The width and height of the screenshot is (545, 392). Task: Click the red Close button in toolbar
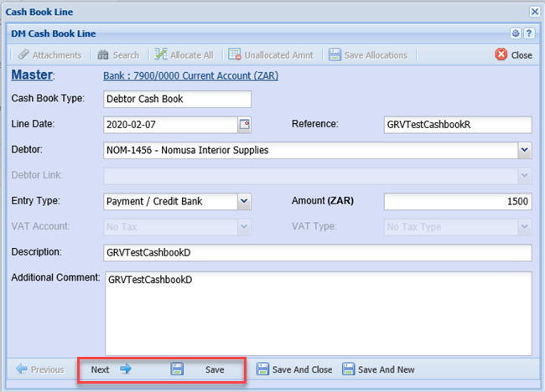(x=513, y=55)
